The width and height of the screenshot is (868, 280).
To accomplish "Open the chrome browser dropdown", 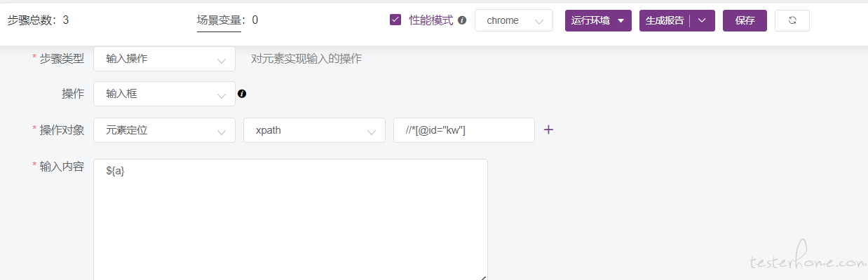I will [x=514, y=20].
